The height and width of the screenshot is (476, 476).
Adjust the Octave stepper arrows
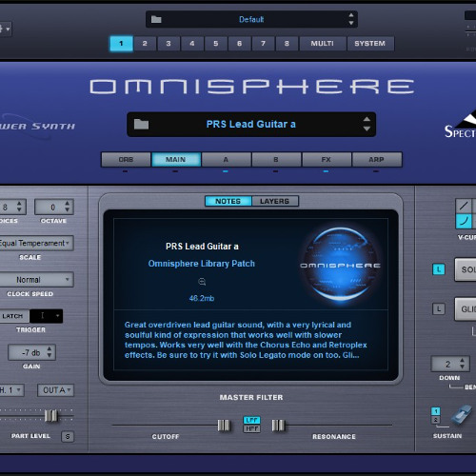(x=67, y=207)
